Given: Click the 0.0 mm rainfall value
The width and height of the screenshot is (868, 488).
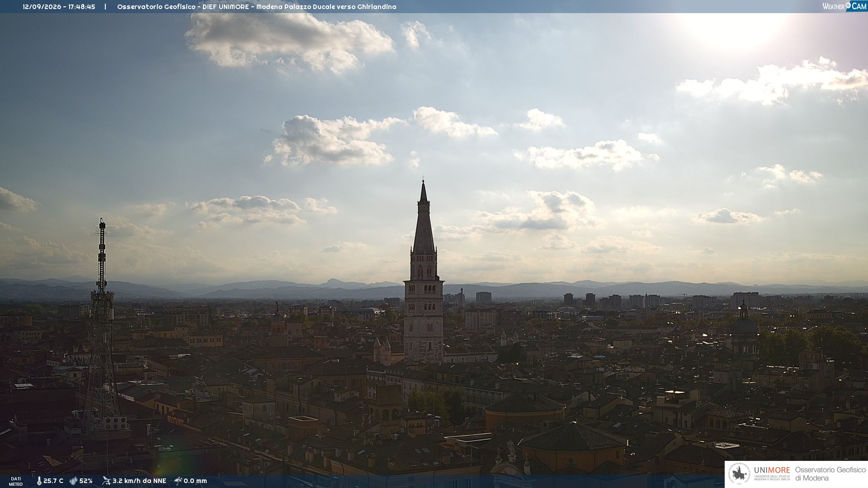Looking at the screenshot, I should [195, 481].
